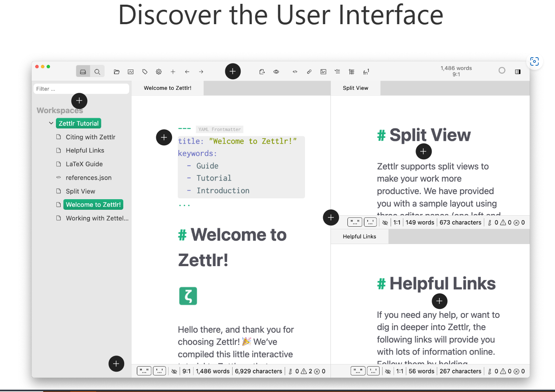Open single-quotes selector in Helpful Links status bar
This screenshot has width=555, height=392.
[373, 371]
